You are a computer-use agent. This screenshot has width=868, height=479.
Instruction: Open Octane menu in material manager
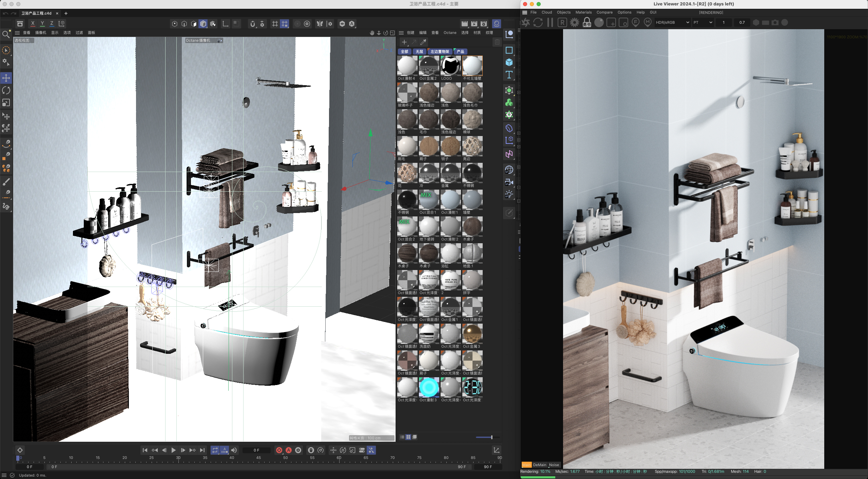click(x=450, y=33)
